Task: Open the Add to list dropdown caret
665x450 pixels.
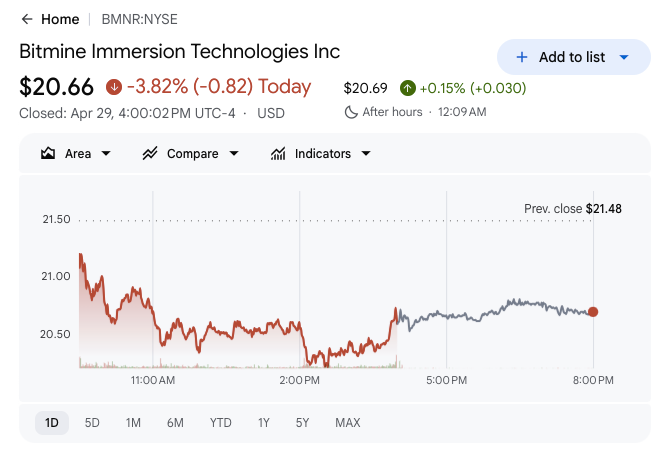Action: pos(624,57)
